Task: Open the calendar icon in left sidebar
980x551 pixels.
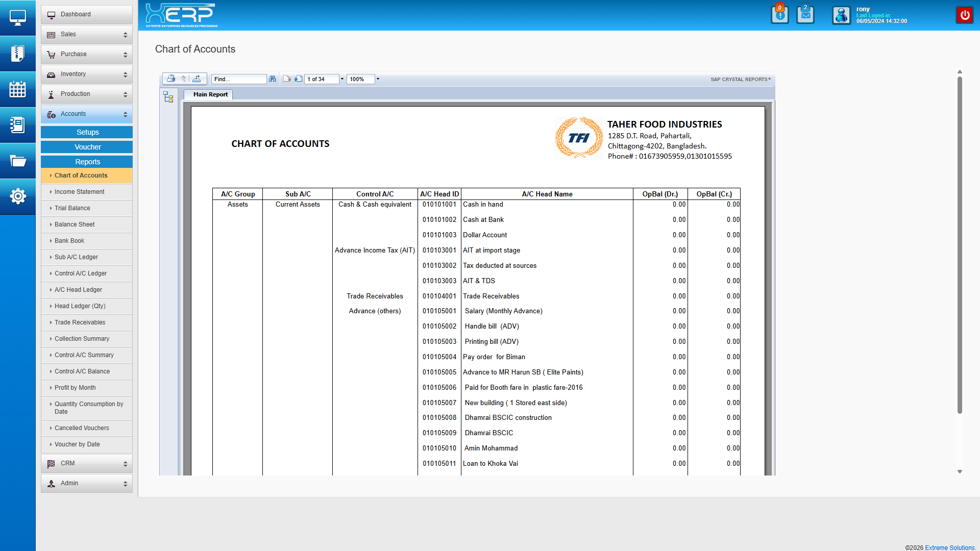Action: pyautogui.click(x=17, y=89)
